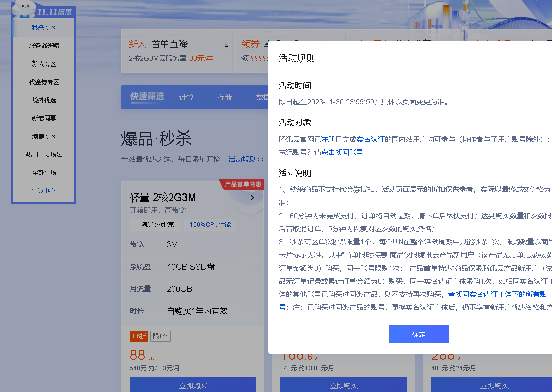Select the 100%CPU性能 performance tag
Viewport: 552px width, 392px height.
210,225
